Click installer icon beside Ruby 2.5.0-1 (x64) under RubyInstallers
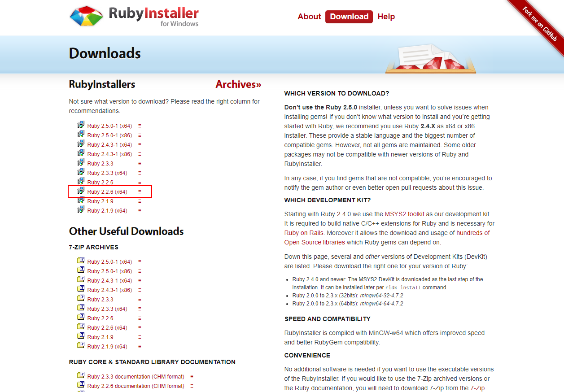 click(x=81, y=125)
